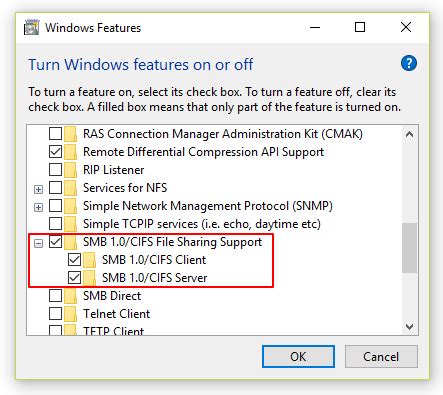Enable RAS Connection Manager Administration Kit checkbox
This screenshot has width=443, height=395.
pyautogui.click(x=55, y=134)
